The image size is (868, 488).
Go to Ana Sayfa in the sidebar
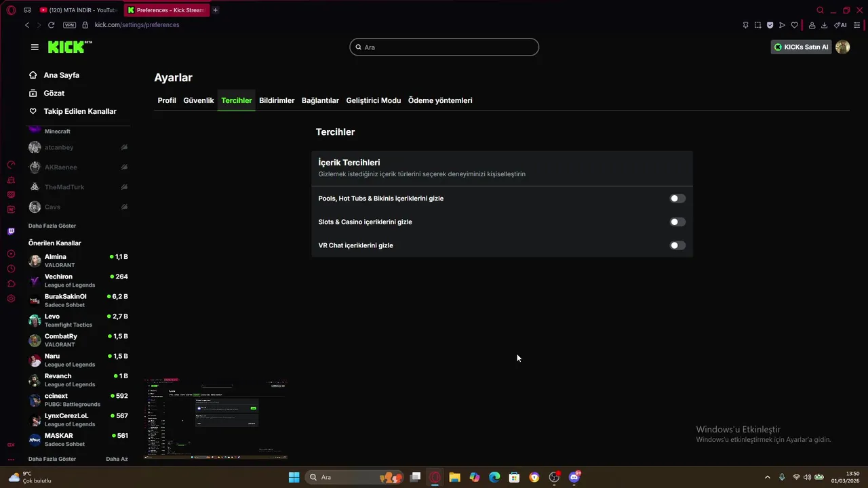click(x=61, y=75)
